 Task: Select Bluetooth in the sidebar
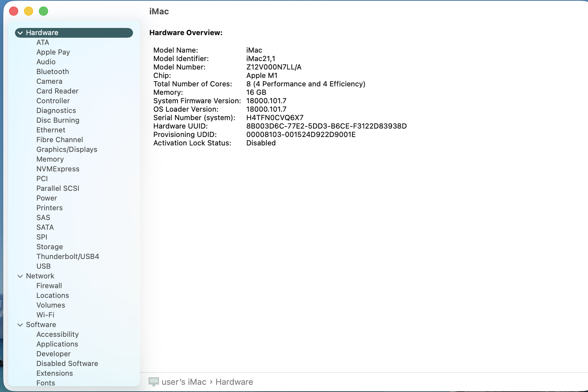53,72
